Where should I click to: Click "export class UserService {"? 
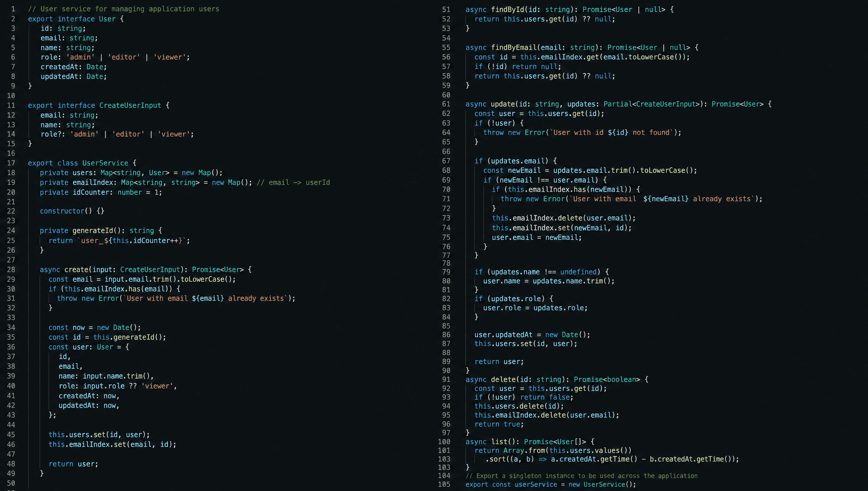[x=82, y=163]
